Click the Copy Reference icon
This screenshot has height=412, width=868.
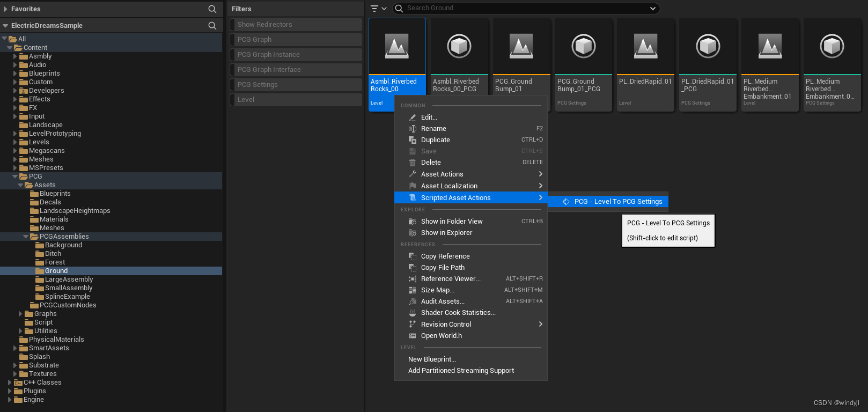click(x=413, y=256)
